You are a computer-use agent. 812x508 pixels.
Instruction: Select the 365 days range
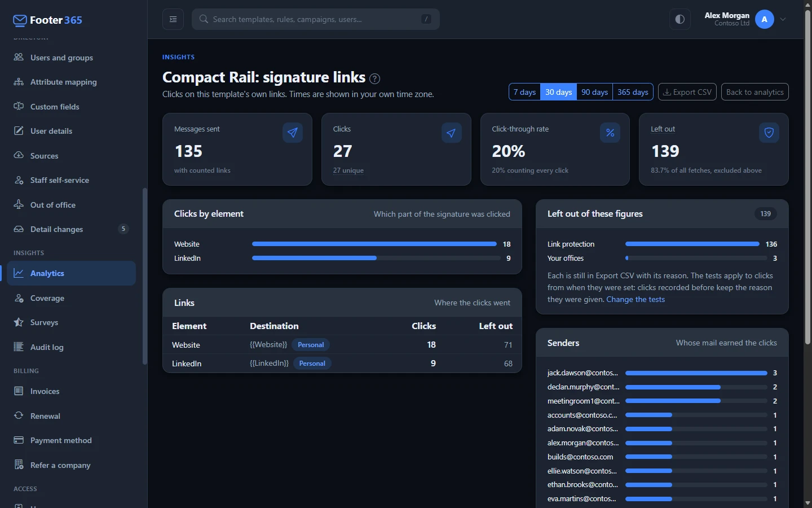pyautogui.click(x=633, y=92)
